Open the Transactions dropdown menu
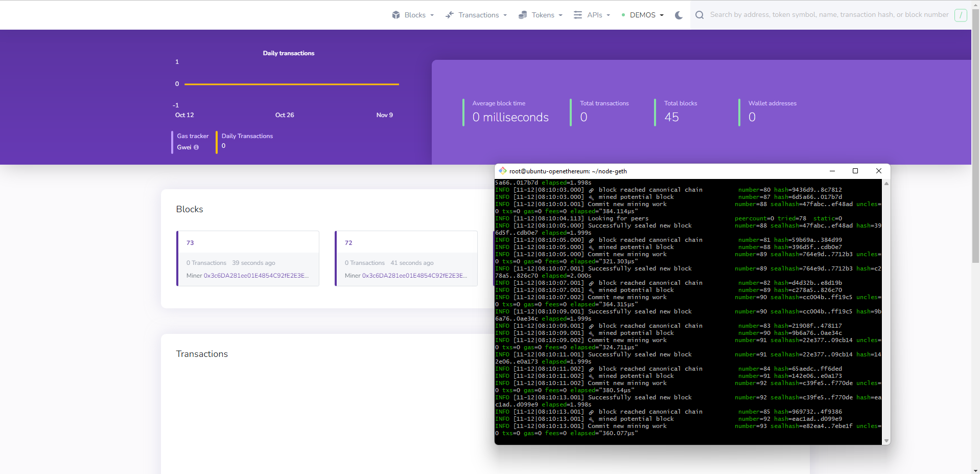 (478, 15)
